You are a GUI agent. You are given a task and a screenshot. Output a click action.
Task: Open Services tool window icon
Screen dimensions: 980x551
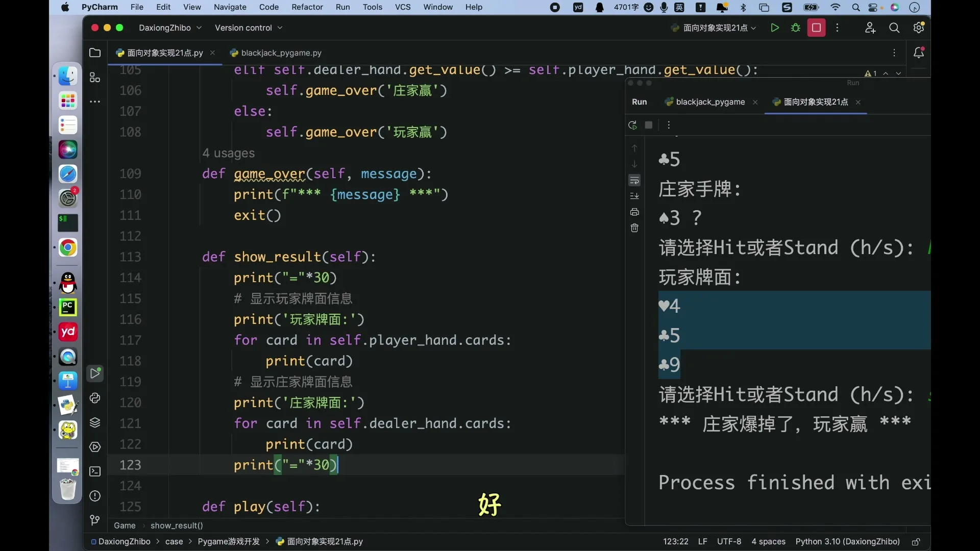point(95,447)
